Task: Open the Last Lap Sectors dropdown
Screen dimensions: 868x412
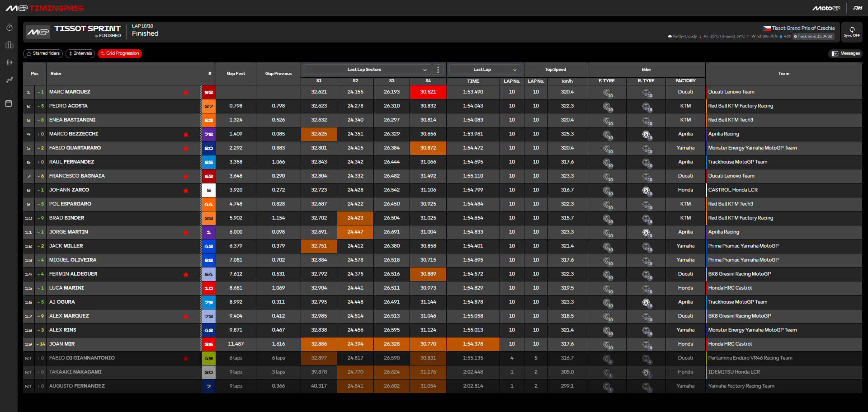Action: (x=367, y=70)
